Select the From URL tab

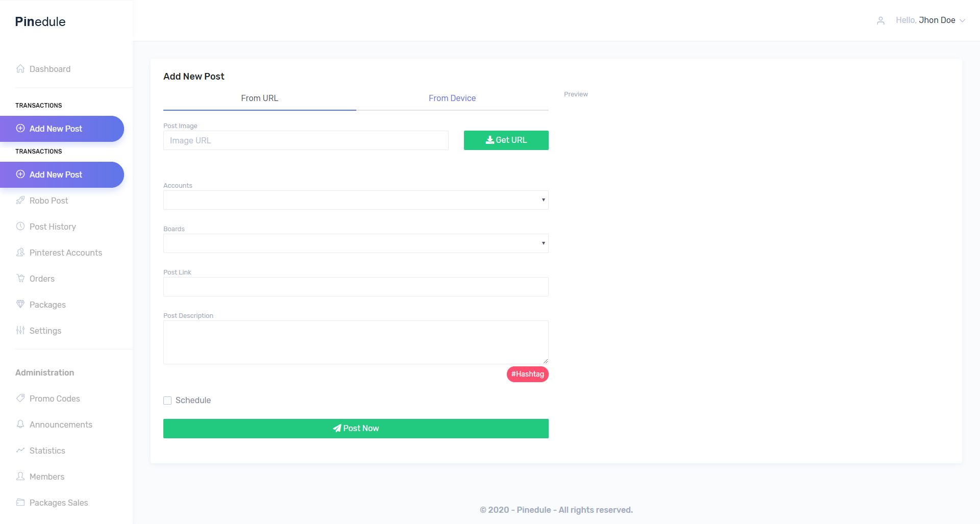pos(260,98)
